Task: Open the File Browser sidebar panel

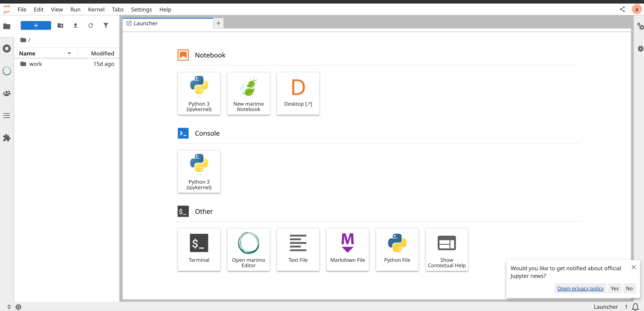Action: 7,26
